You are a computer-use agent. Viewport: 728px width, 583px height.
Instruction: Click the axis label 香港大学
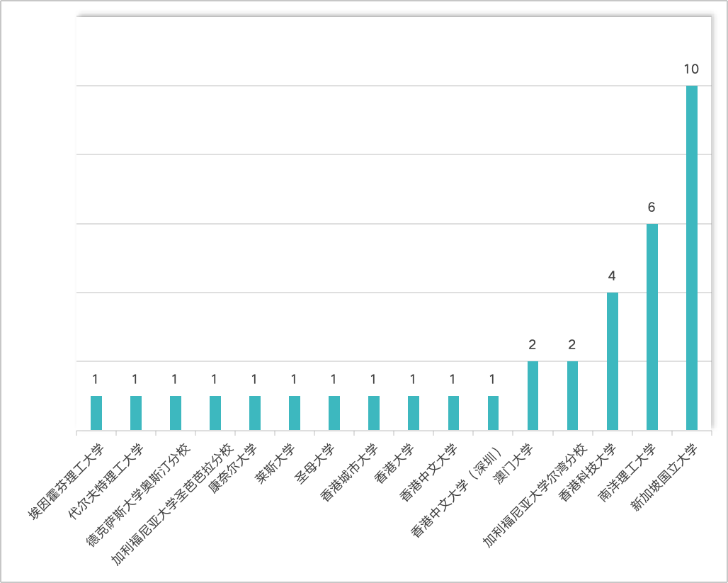tap(394, 464)
